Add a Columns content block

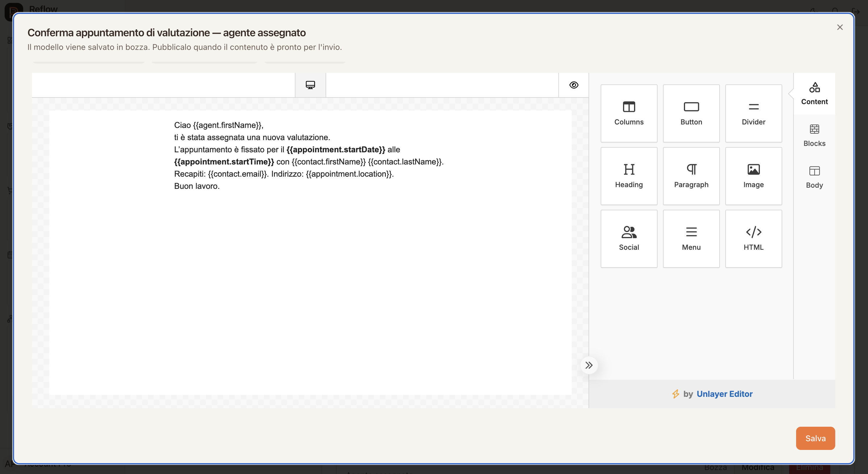pyautogui.click(x=629, y=113)
